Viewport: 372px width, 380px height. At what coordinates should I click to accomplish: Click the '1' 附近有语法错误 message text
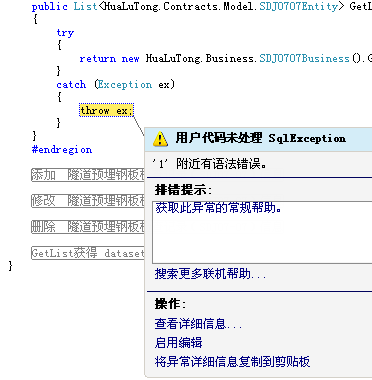click(x=210, y=164)
